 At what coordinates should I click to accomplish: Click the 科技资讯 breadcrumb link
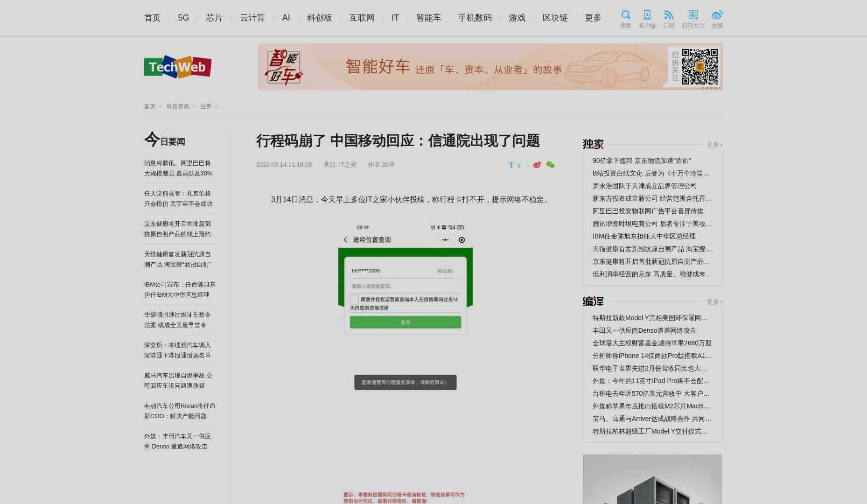178,106
